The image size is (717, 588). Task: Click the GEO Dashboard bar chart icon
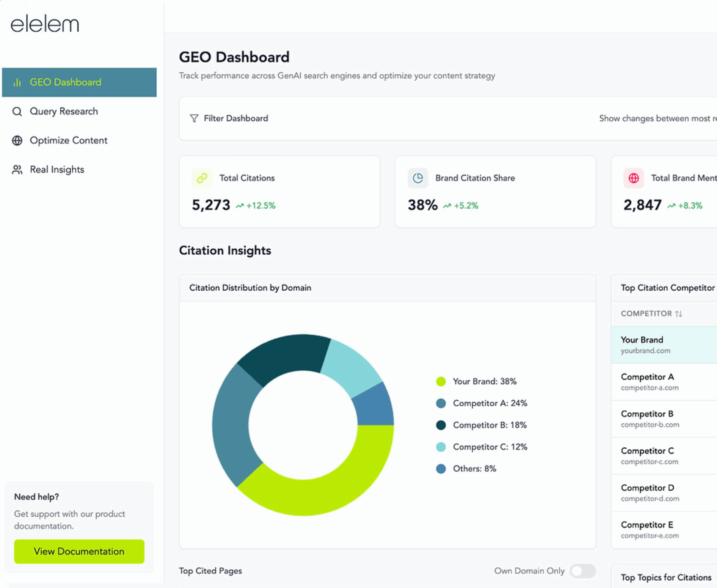tap(17, 82)
